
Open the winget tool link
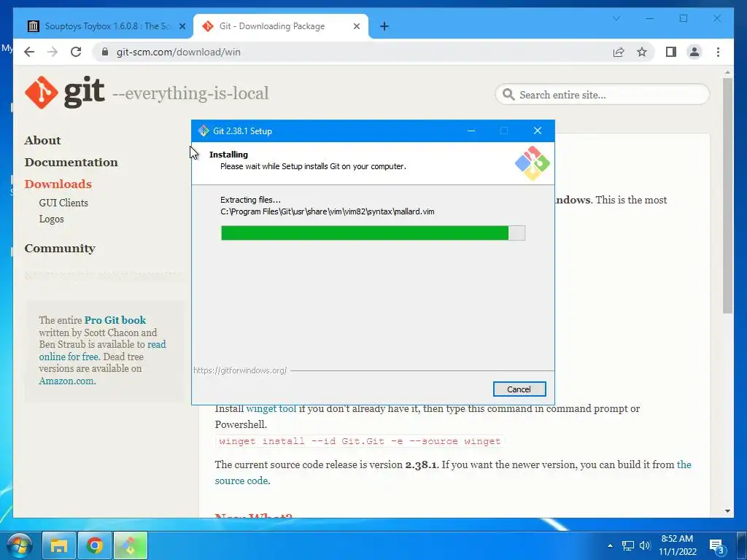[x=271, y=408]
